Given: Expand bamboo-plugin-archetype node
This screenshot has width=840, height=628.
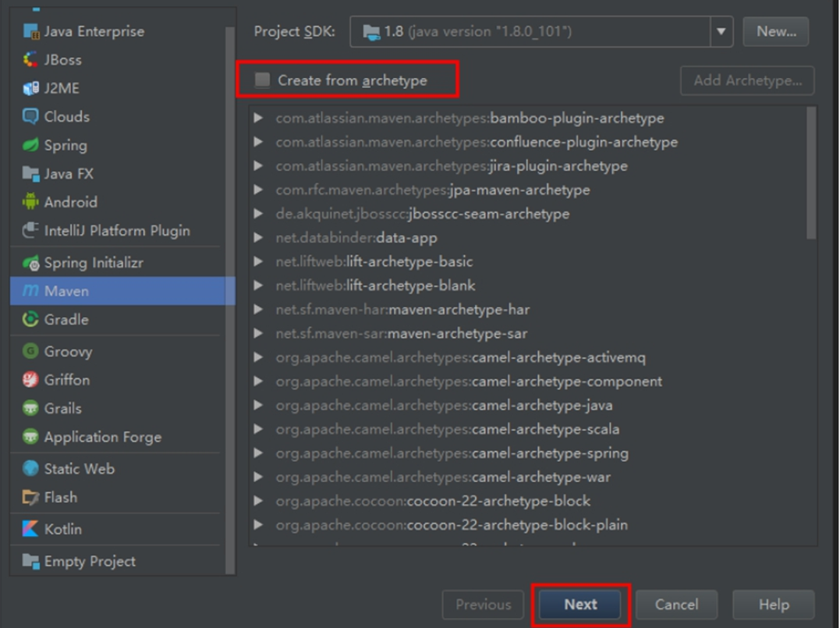Looking at the screenshot, I should point(258,117).
